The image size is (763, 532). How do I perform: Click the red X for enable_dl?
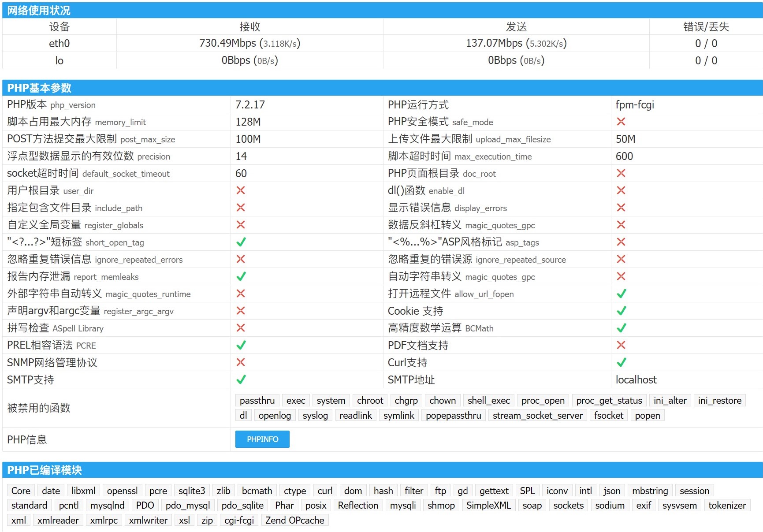[x=621, y=190]
